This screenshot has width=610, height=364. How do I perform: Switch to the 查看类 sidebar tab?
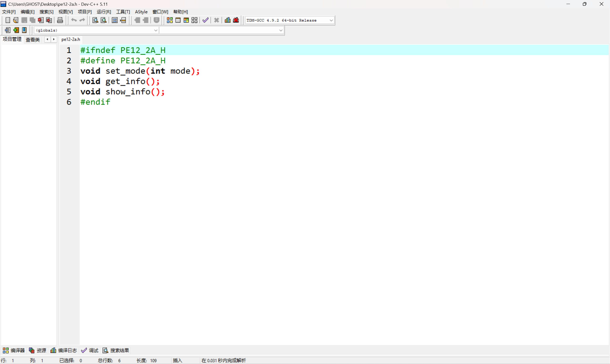click(33, 40)
